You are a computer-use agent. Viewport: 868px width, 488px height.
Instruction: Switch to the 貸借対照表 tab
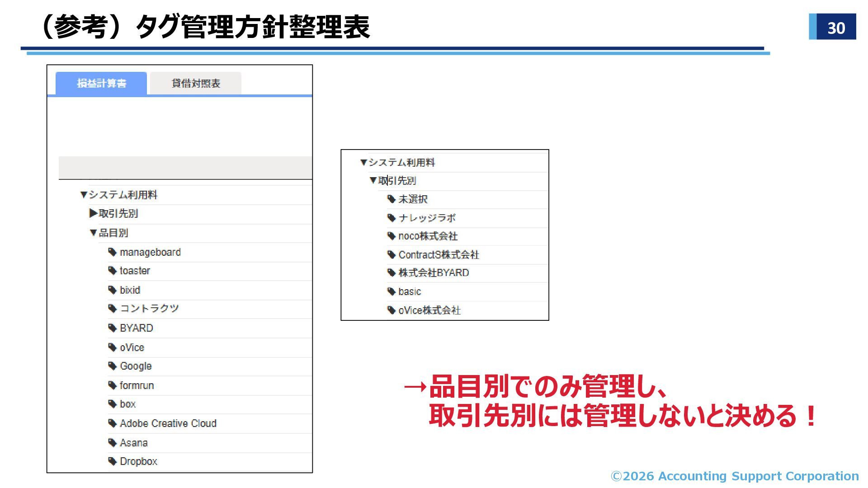(195, 84)
